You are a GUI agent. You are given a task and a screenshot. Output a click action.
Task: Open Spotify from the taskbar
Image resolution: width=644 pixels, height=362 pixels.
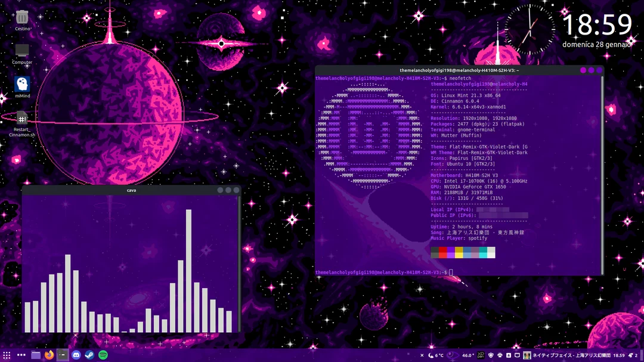[103, 355]
